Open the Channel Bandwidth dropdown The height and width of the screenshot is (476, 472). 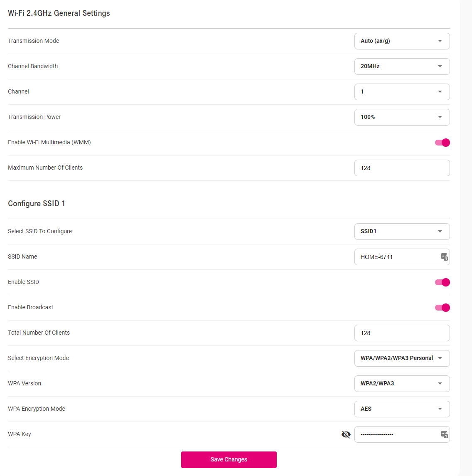pyautogui.click(x=401, y=66)
